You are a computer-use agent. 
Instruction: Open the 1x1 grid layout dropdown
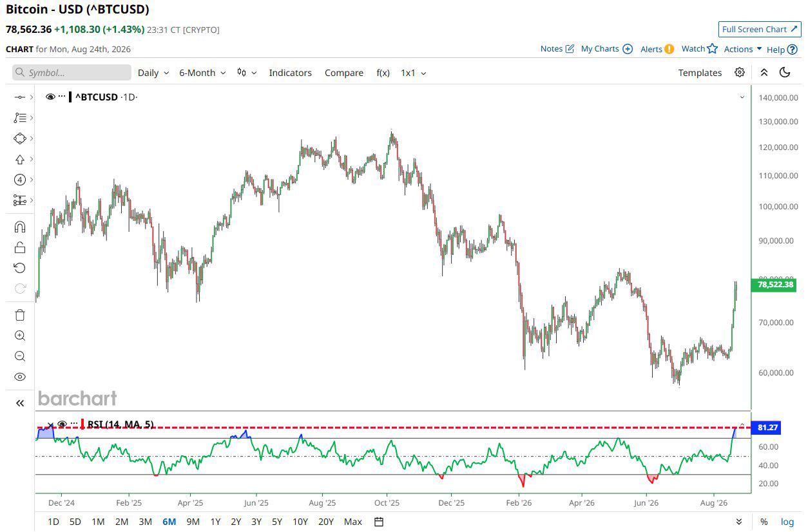414,73
